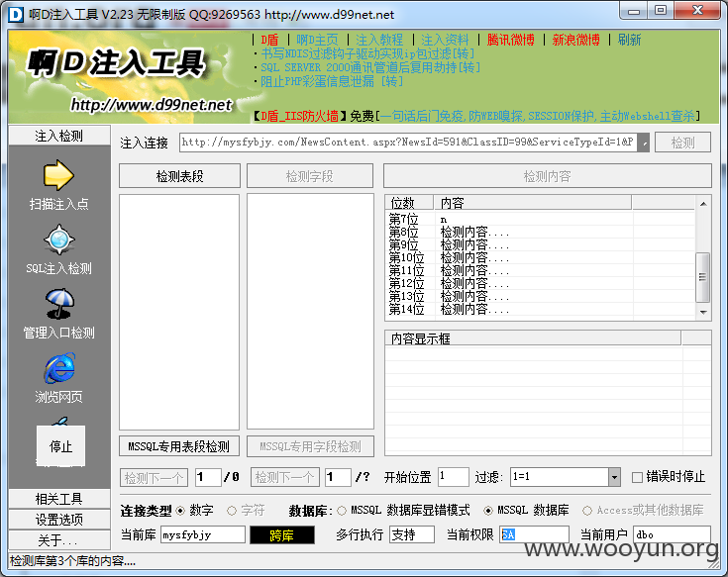Open the 注入教程 link

click(379, 40)
